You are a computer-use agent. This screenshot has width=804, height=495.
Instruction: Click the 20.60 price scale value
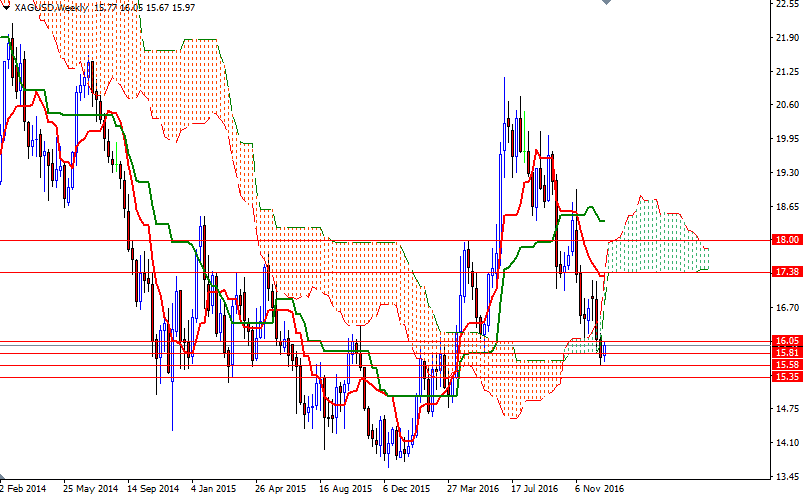pos(788,105)
